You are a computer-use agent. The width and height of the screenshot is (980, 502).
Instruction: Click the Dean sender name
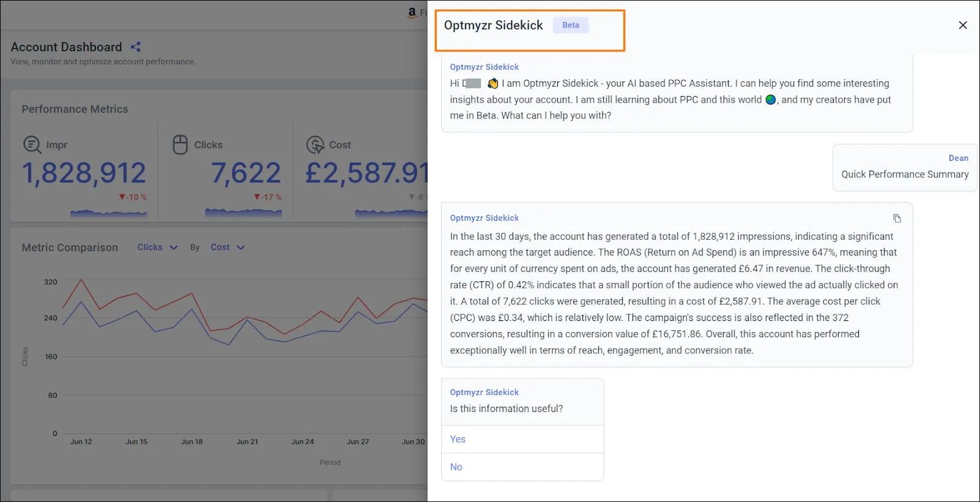pos(959,158)
